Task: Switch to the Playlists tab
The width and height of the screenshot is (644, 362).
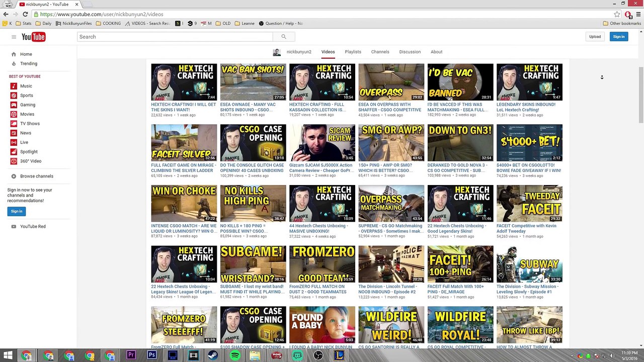Action: tap(353, 52)
